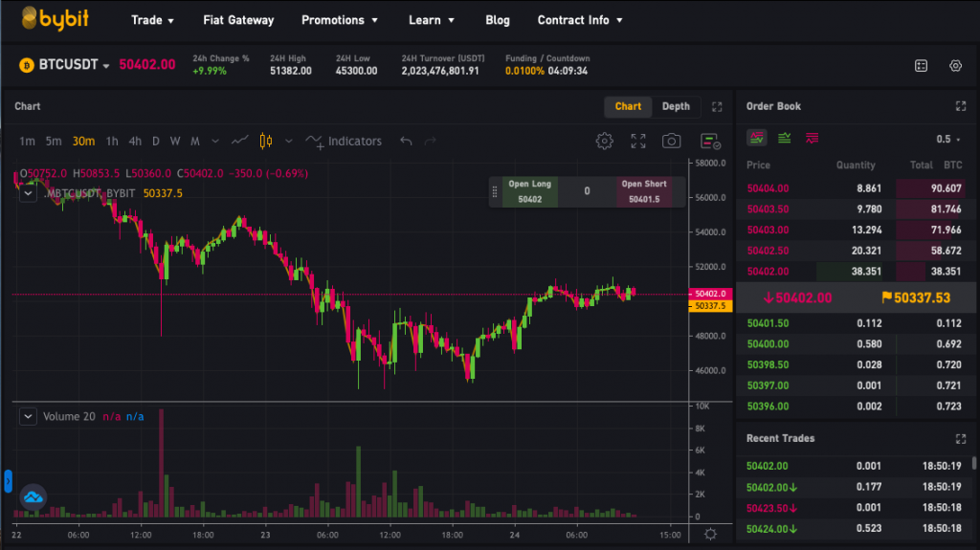This screenshot has width=980, height=550.
Task: Click ask price 50402.50 in order book
Action: [768, 251]
